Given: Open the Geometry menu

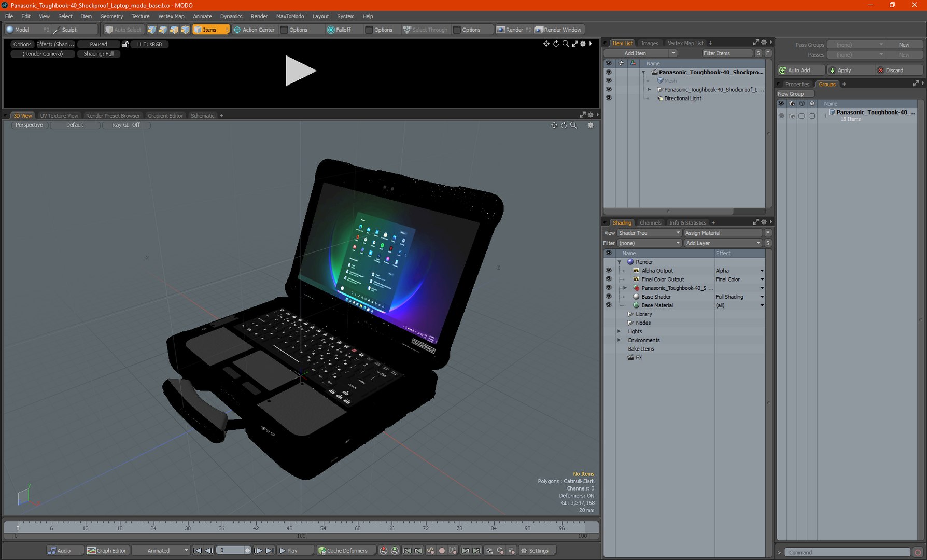Looking at the screenshot, I should pyautogui.click(x=111, y=16).
